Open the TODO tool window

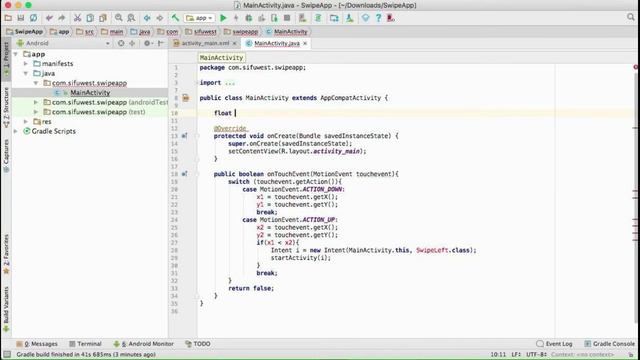pos(198,344)
